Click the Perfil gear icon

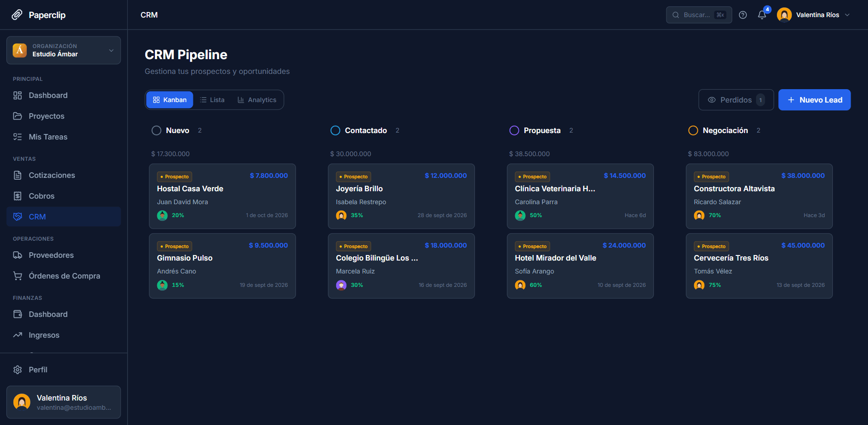point(18,370)
